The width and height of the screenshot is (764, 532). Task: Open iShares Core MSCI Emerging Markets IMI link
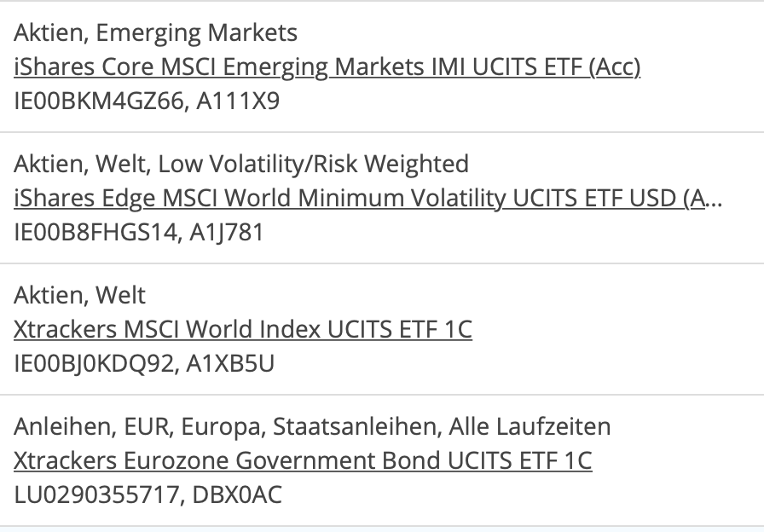[327, 66]
